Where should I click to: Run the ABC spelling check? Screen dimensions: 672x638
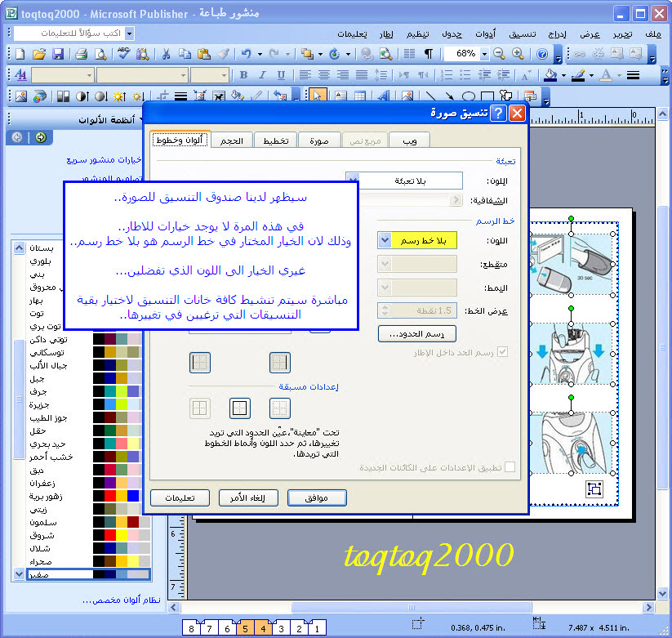(123, 54)
